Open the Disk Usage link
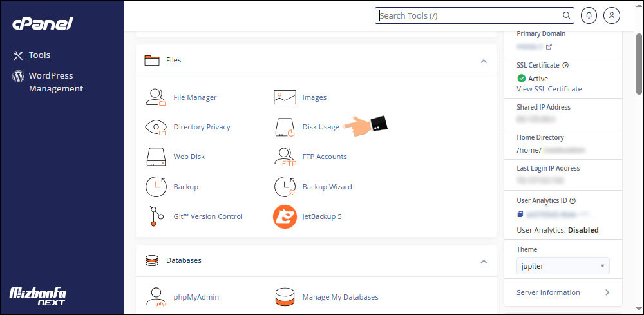 point(320,127)
